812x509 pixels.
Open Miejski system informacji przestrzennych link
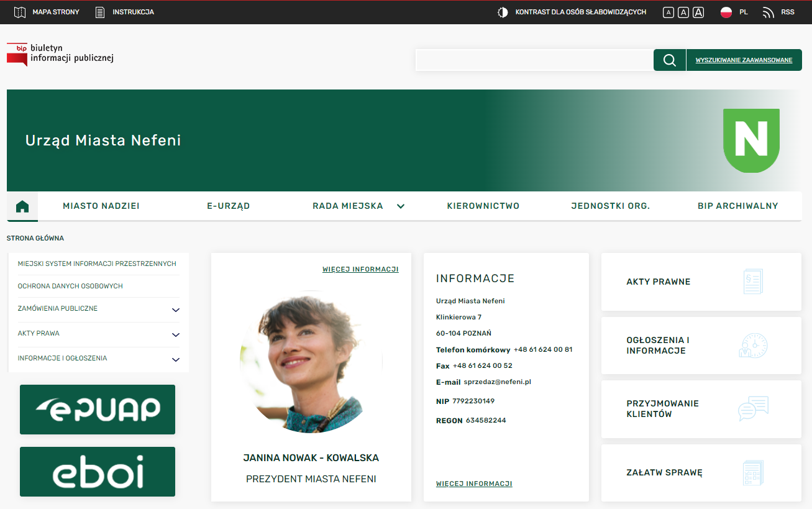tap(97, 264)
